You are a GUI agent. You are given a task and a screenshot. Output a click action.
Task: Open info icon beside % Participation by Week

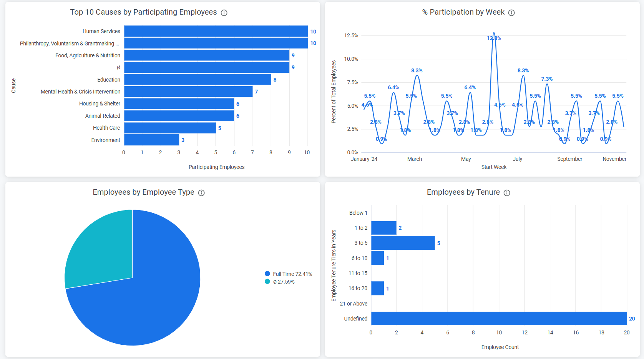[x=511, y=13]
